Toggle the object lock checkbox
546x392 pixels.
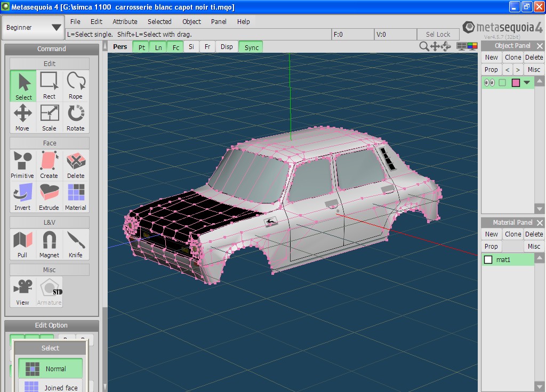pyautogui.click(x=502, y=83)
